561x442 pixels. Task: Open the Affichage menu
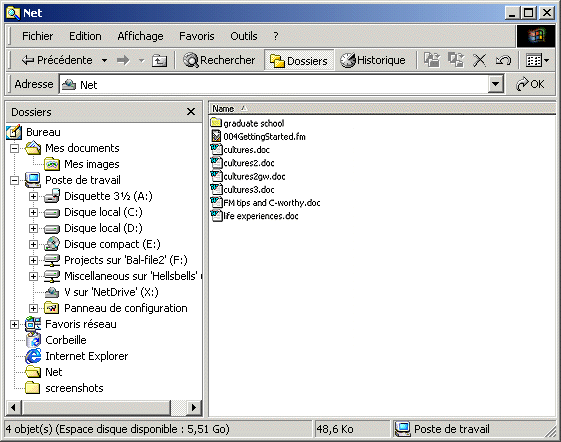140,36
